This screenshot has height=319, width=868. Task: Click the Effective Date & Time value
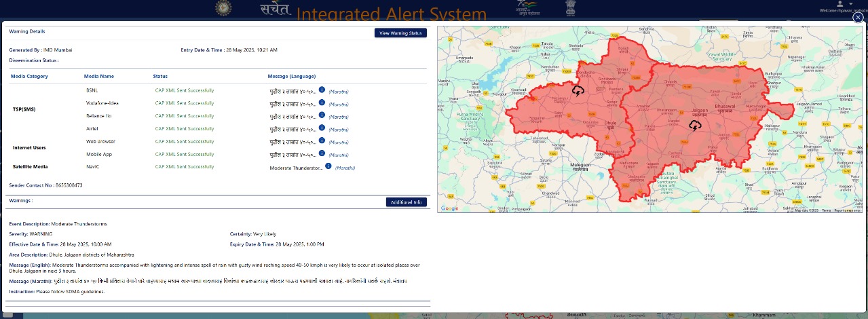(86, 244)
